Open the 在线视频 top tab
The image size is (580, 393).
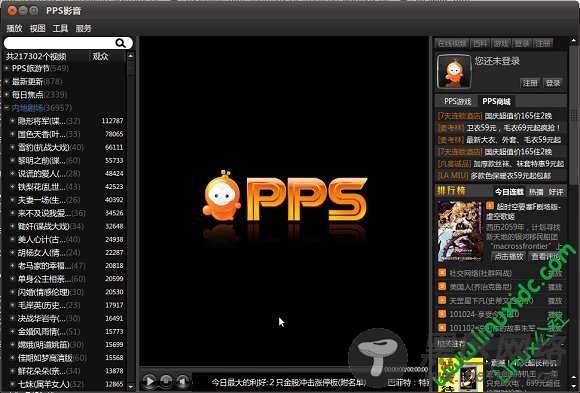click(452, 44)
